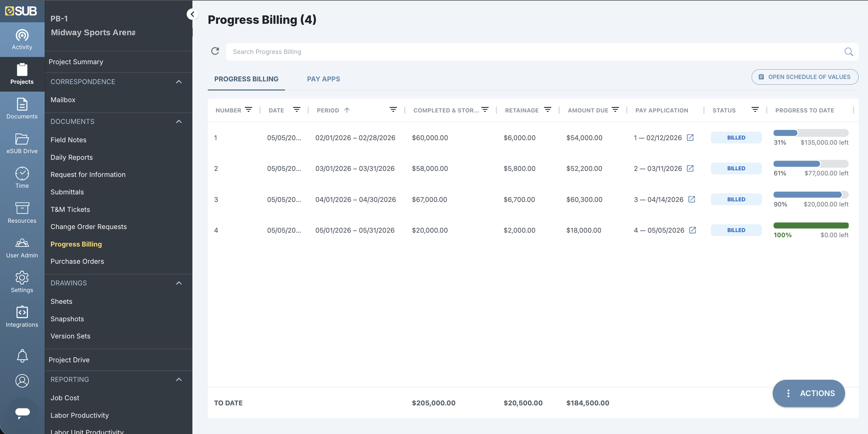Open Integrations
The width and height of the screenshot is (868, 434).
pyautogui.click(x=22, y=316)
